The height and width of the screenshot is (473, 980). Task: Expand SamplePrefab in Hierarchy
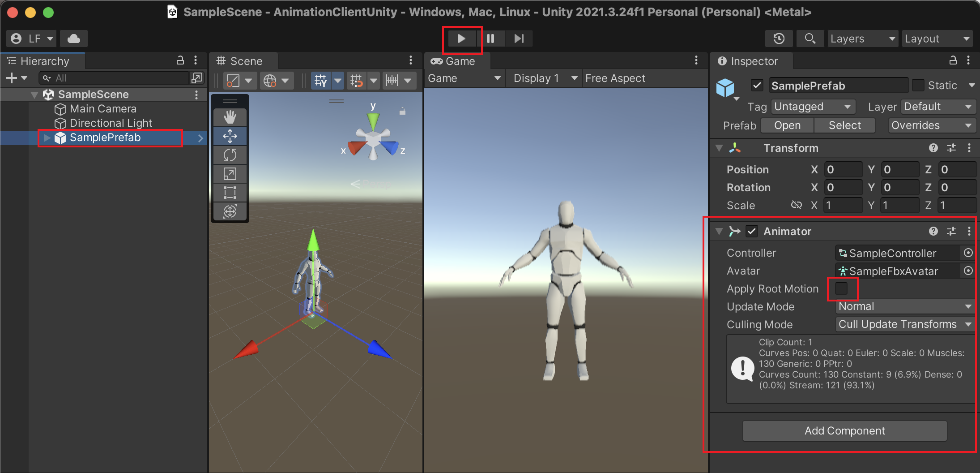click(47, 138)
